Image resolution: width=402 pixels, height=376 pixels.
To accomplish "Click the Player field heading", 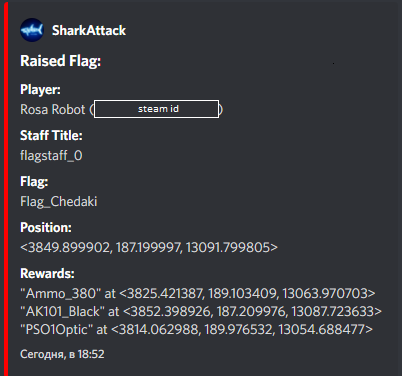I will point(40,90).
